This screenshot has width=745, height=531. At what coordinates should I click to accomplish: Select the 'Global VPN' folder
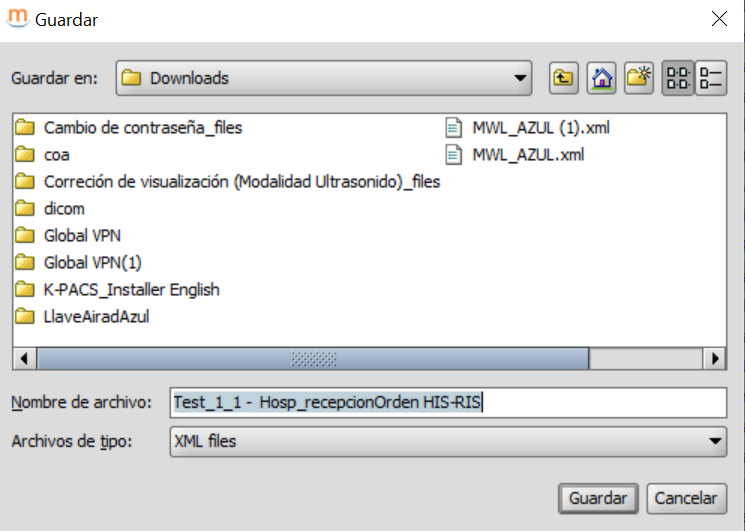coord(82,236)
